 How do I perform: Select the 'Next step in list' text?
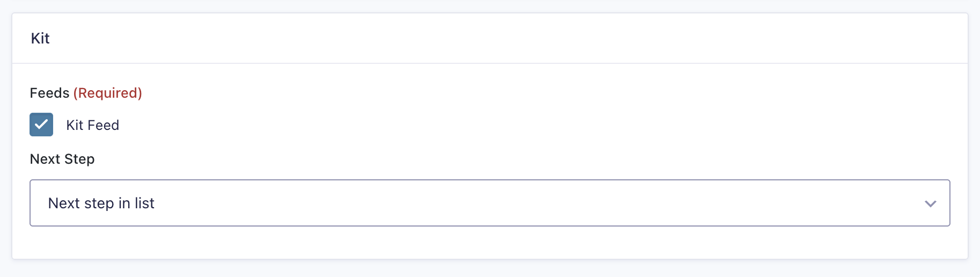[x=101, y=203]
